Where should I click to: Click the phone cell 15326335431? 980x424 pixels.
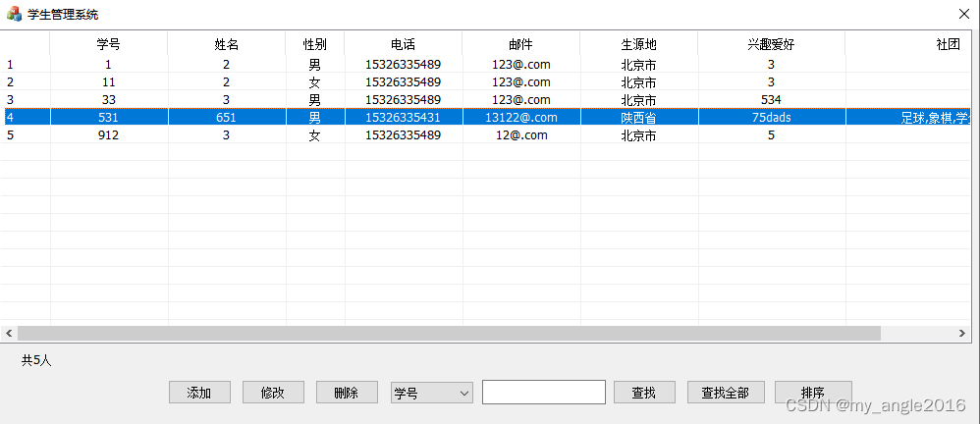pyautogui.click(x=404, y=118)
